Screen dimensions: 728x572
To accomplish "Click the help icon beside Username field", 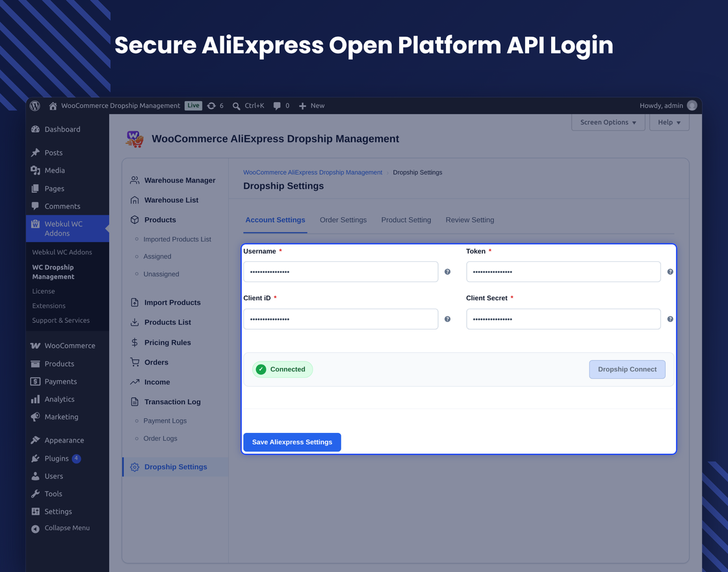I will click(448, 272).
